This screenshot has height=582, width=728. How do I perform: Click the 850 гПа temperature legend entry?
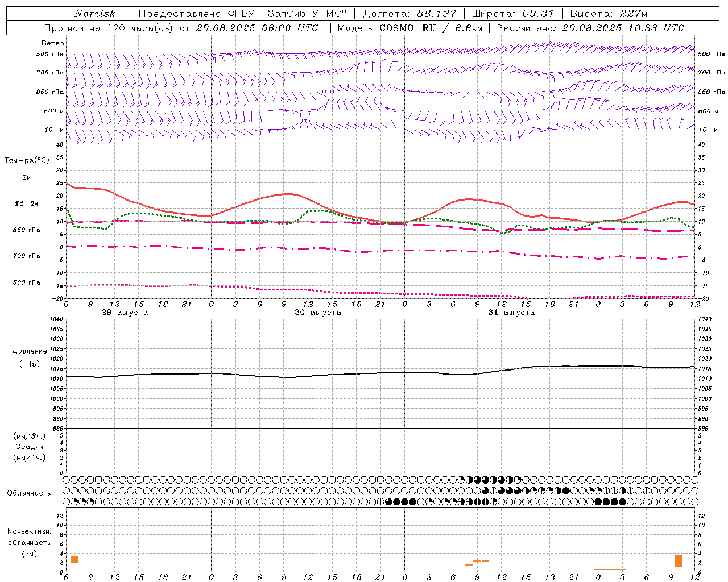pyautogui.click(x=27, y=230)
